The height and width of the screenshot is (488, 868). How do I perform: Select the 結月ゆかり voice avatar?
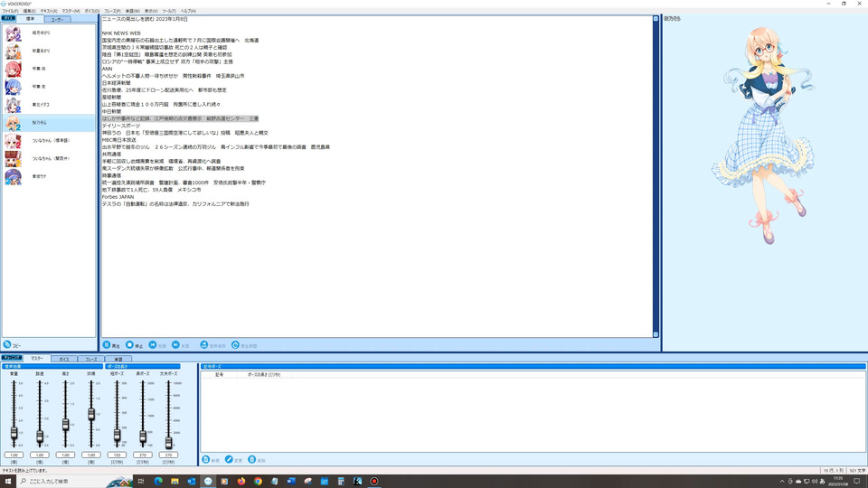(x=14, y=33)
